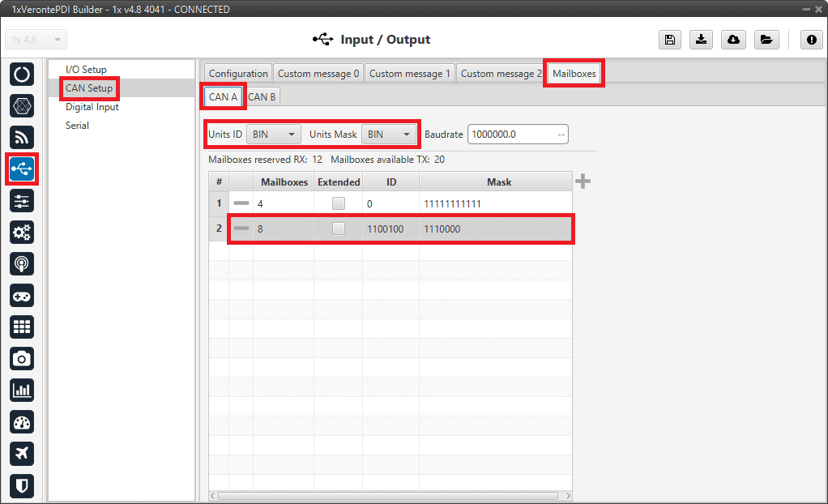
Task: Switch to the Configuration tab
Action: 238,74
